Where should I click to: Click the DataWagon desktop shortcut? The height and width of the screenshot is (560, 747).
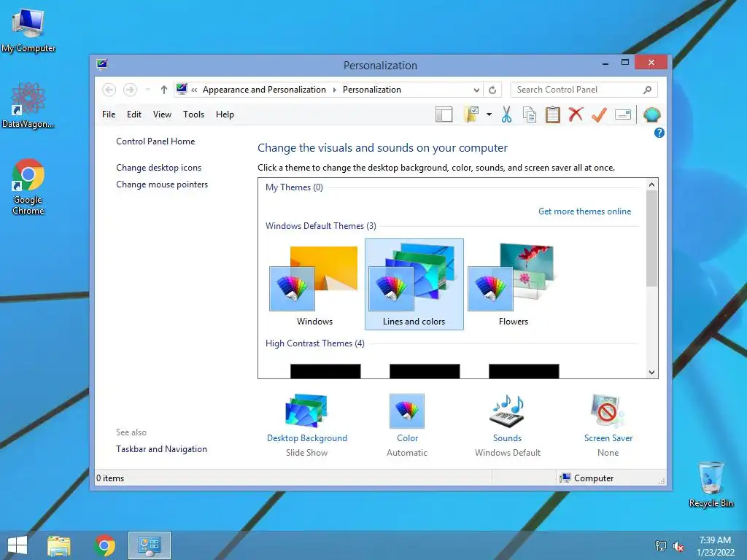click(x=28, y=106)
